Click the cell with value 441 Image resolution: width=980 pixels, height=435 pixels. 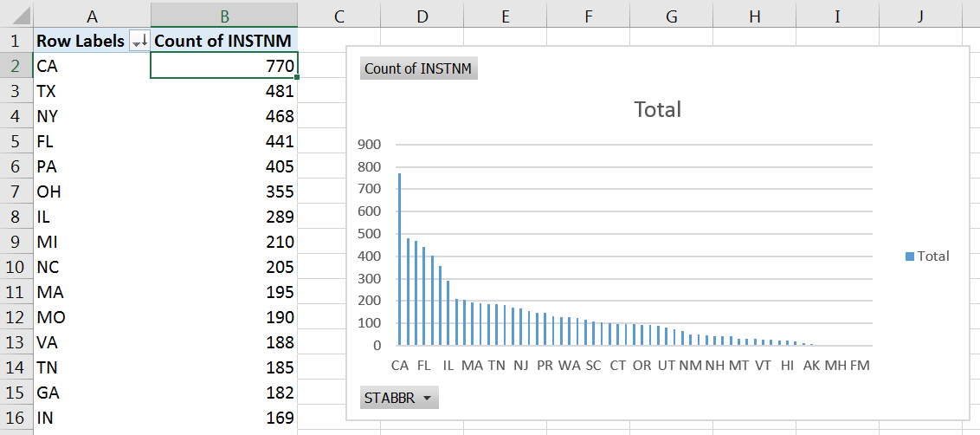point(223,141)
